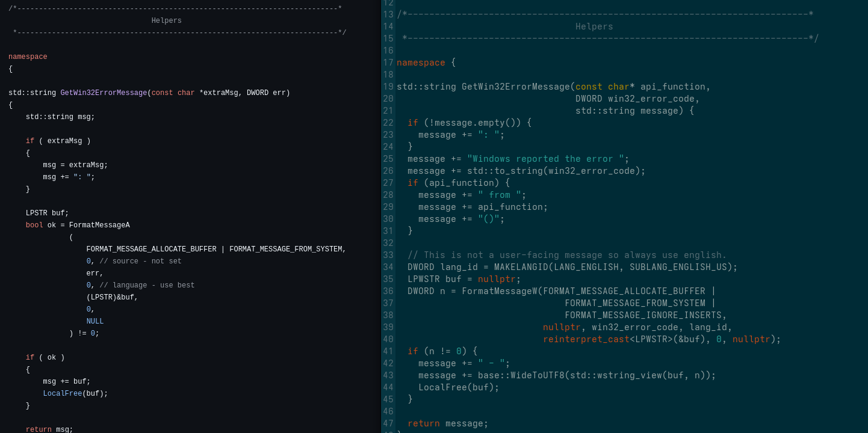Viewport: 868px width, 433px height.
Task: Click the 'language - use best' comment
Action: click(x=147, y=286)
